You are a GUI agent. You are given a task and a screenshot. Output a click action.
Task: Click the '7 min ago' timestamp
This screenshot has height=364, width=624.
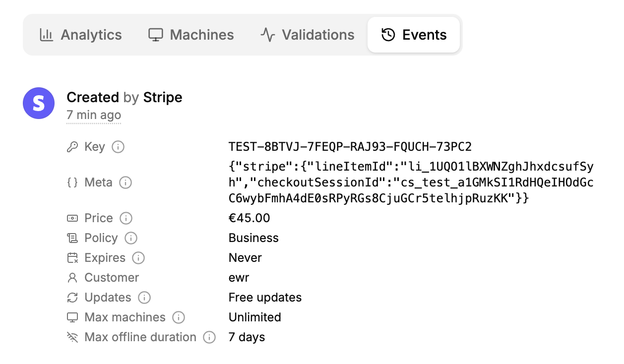tap(94, 115)
